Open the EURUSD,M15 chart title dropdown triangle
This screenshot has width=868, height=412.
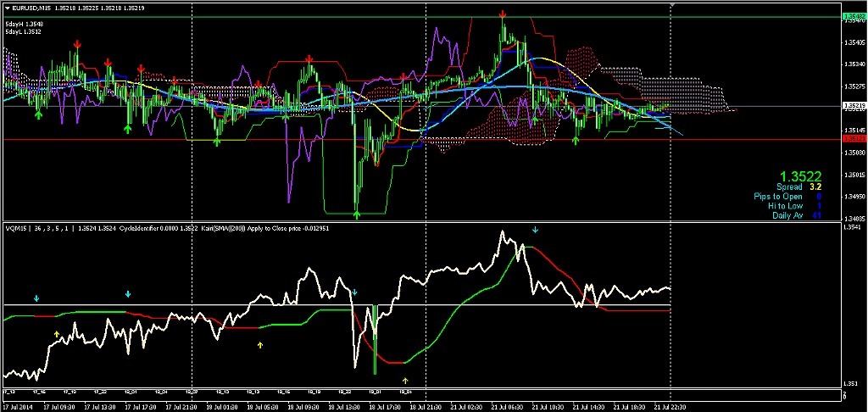(6, 8)
